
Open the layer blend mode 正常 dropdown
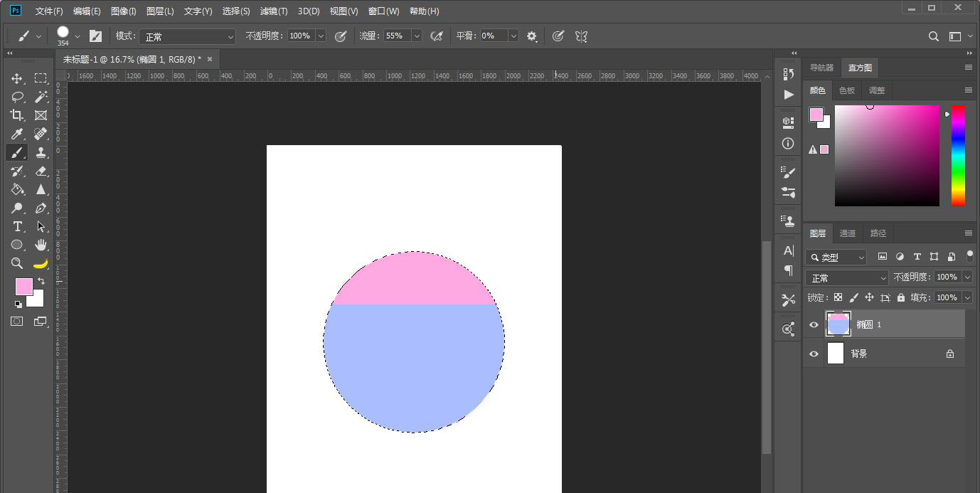[x=848, y=277]
